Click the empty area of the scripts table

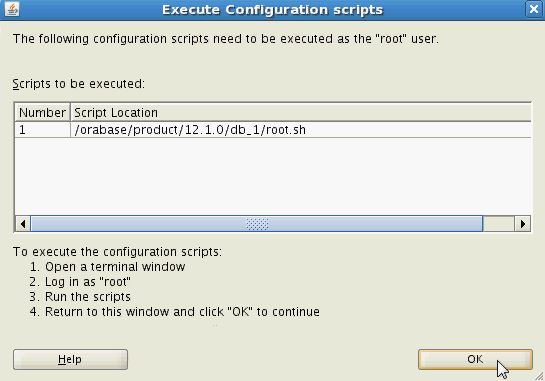(273, 176)
